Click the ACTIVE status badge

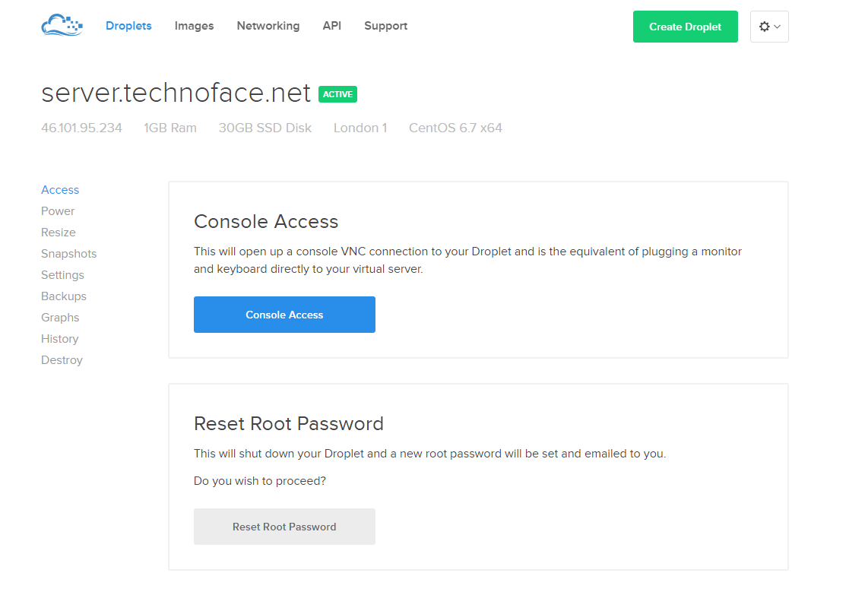coord(337,94)
